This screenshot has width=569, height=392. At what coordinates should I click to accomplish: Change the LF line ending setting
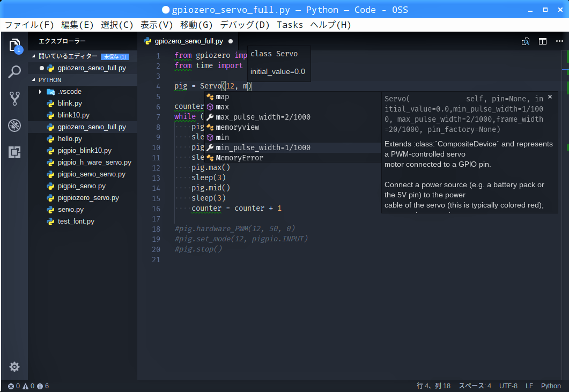529,386
